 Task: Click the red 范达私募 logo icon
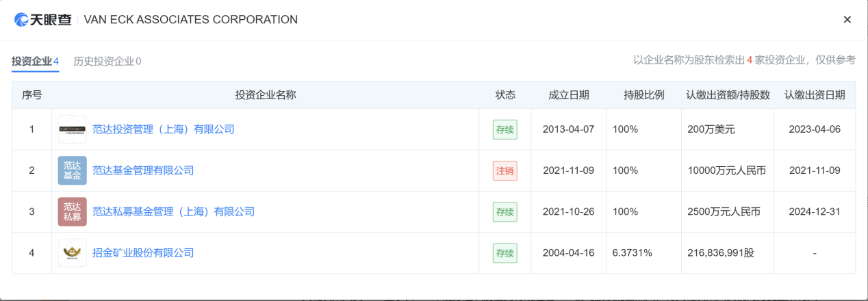tap(72, 211)
